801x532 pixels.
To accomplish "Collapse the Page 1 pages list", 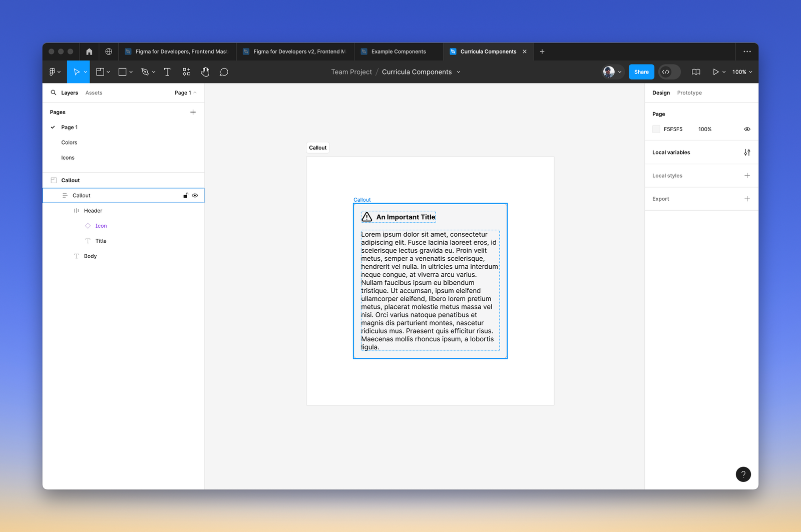I will [185, 93].
